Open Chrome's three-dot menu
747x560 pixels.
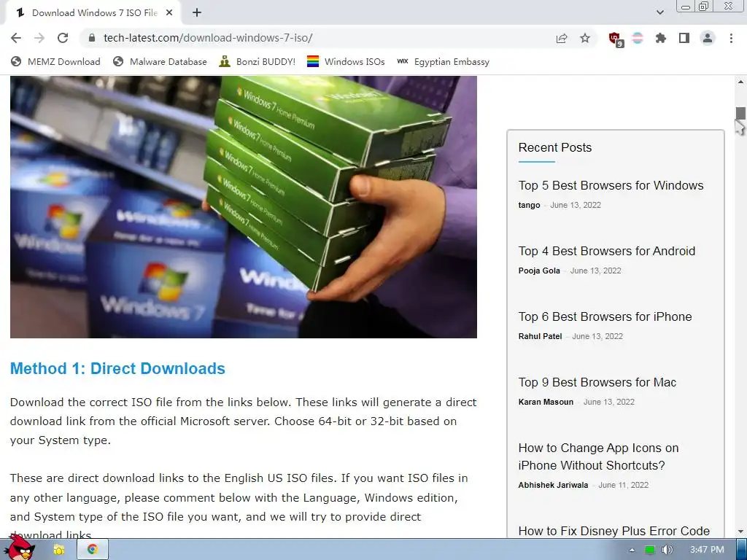coord(731,38)
